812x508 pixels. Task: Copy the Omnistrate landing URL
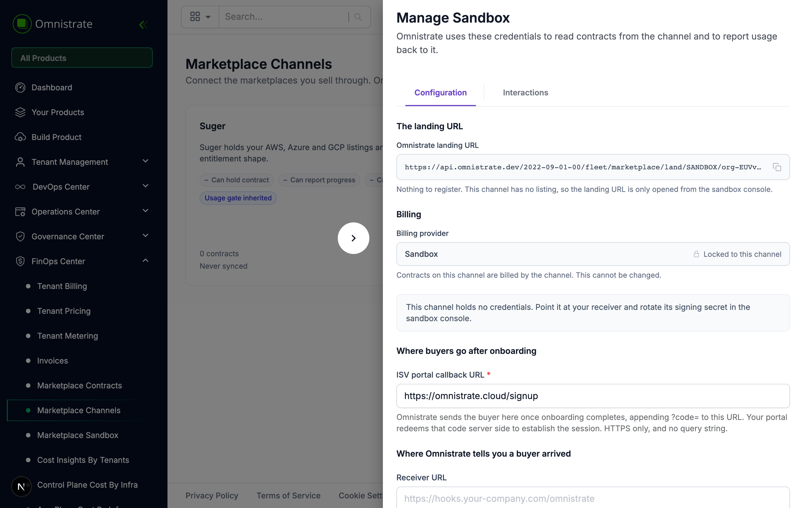(777, 167)
